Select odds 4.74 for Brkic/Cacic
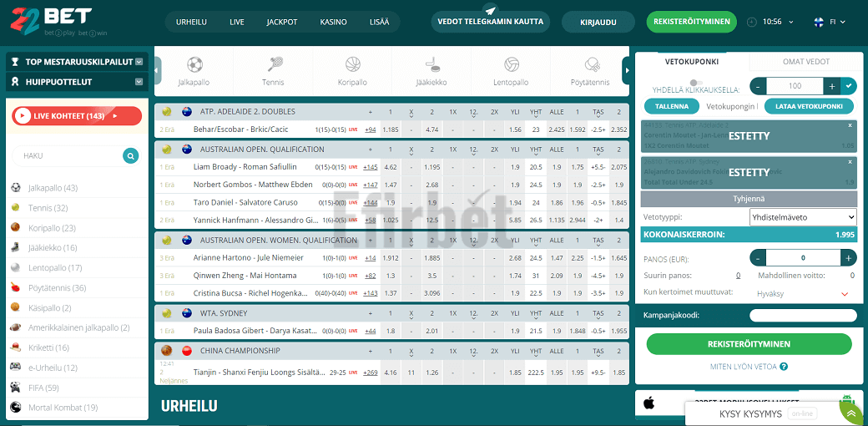Viewport: 868px width, 426px height. coord(431,129)
